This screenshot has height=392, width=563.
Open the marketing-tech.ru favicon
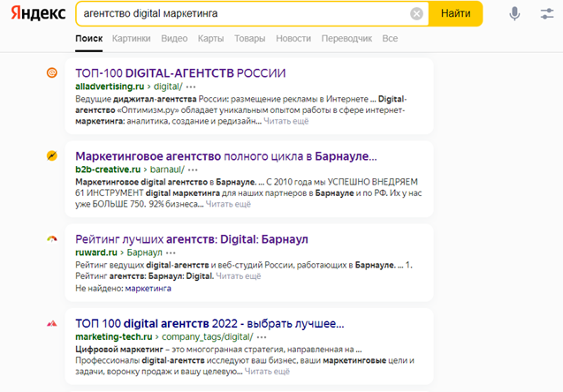point(52,323)
